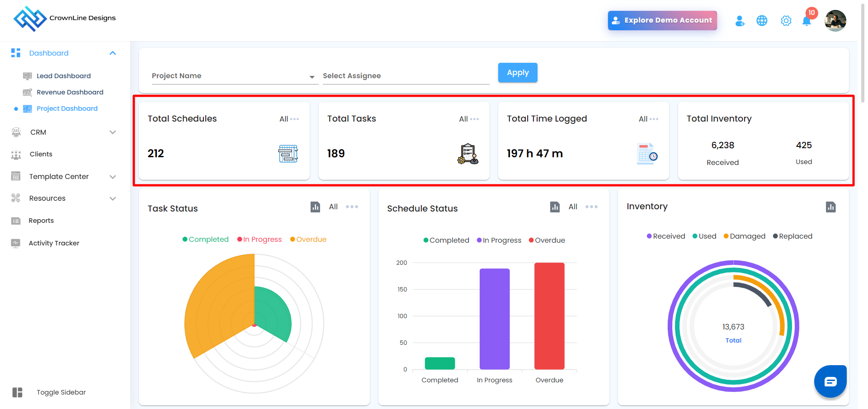Open the Project Name dropdown
868x409 pixels.
click(234, 76)
